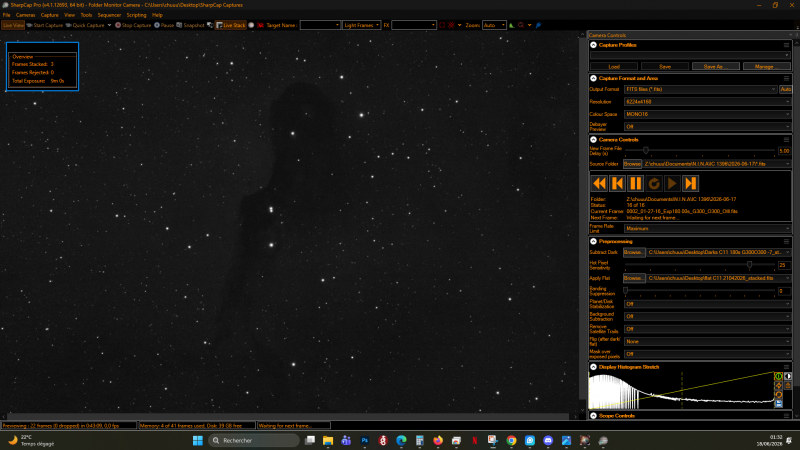The image size is (800, 450).
Task: Click the magnifier focus tool toolbar icon
Action: [521, 25]
